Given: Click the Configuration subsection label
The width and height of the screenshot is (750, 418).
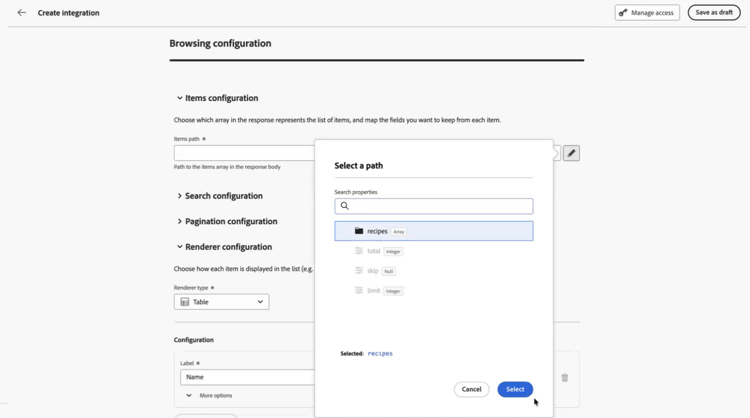Looking at the screenshot, I should (193, 340).
